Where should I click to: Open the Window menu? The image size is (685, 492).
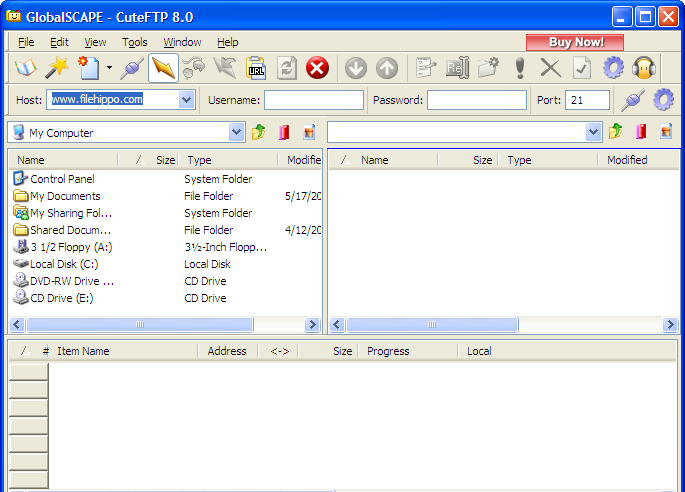(x=182, y=42)
